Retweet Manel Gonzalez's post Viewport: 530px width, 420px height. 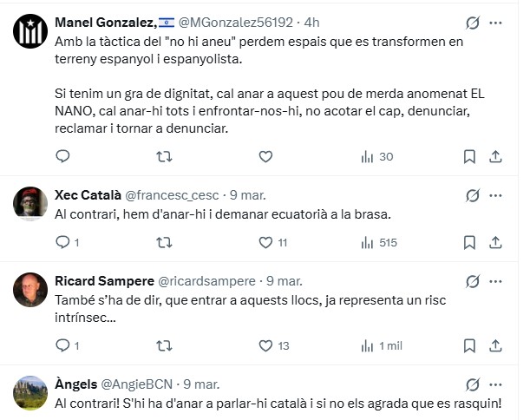163,156
